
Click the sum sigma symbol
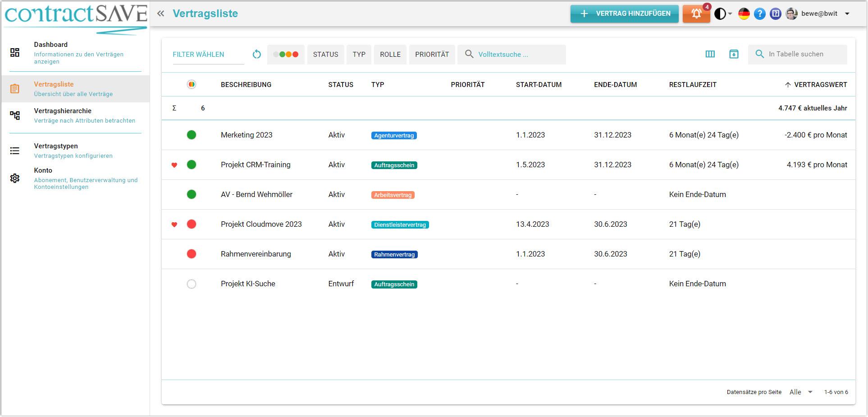(174, 108)
